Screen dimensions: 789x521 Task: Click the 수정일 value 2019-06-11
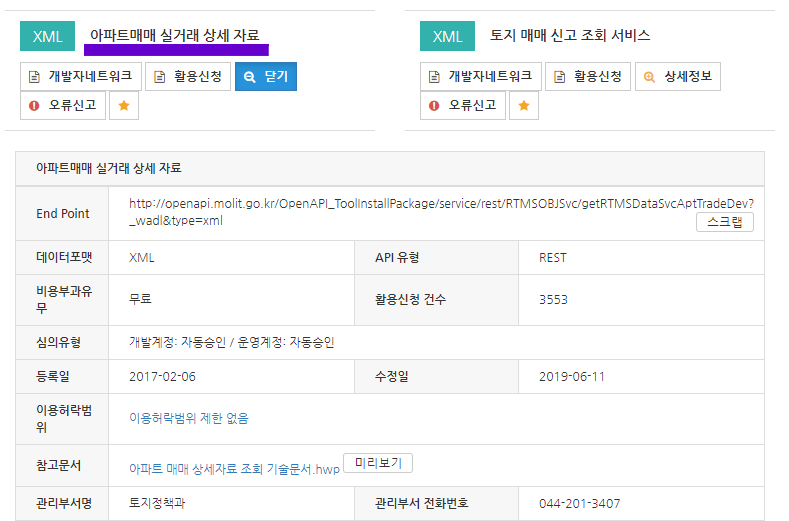pos(572,377)
